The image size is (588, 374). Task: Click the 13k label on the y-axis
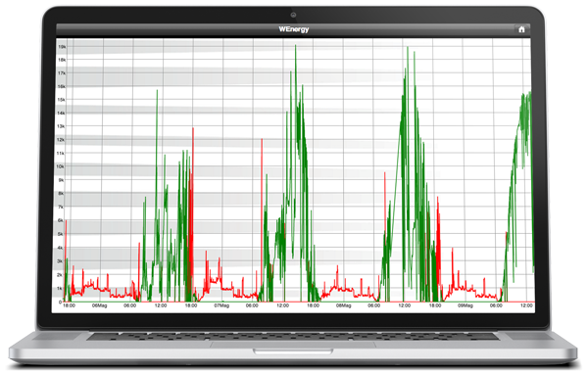pyautogui.click(x=61, y=126)
